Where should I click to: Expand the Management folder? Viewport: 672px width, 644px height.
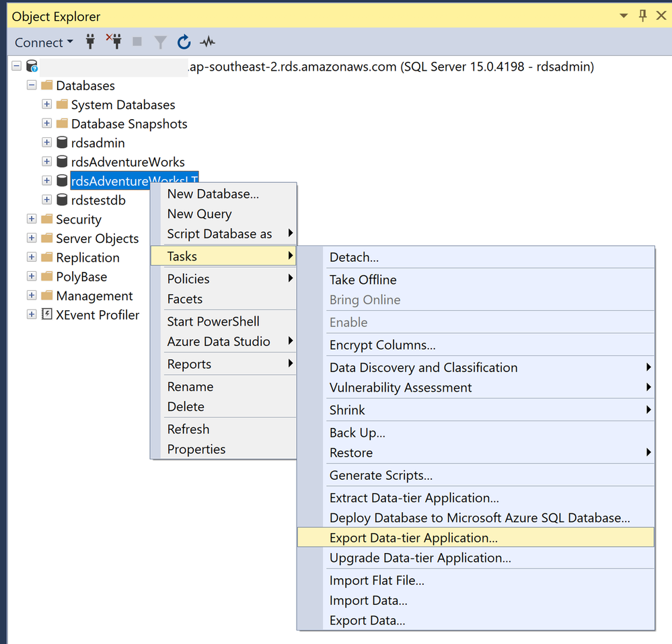click(x=32, y=295)
